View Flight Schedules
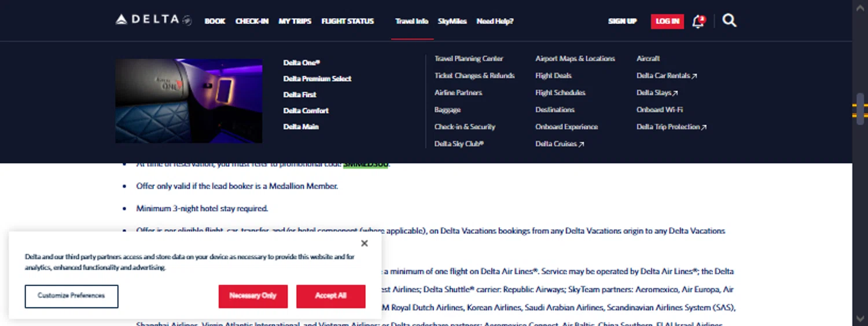The height and width of the screenshot is (326, 868). pyautogui.click(x=560, y=93)
